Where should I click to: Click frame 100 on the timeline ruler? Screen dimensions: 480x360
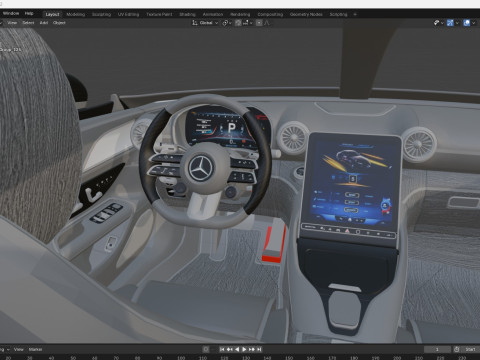pyautogui.click(x=181, y=358)
